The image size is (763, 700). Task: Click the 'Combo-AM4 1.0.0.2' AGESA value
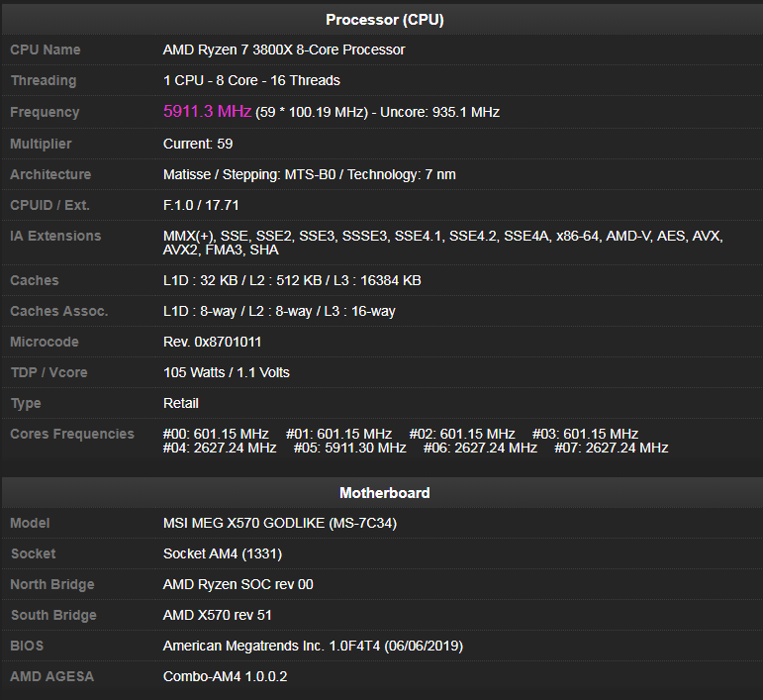click(x=225, y=676)
